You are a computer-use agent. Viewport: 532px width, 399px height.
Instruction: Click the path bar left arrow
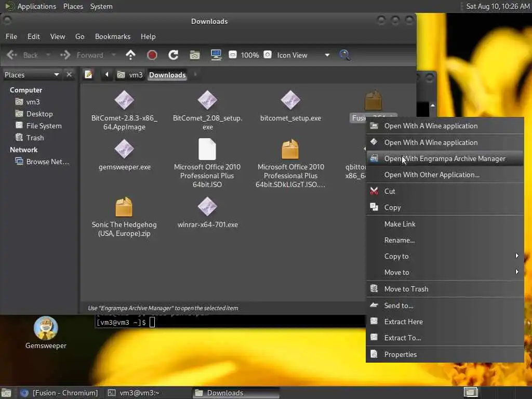pyautogui.click(x=107, y=74)
